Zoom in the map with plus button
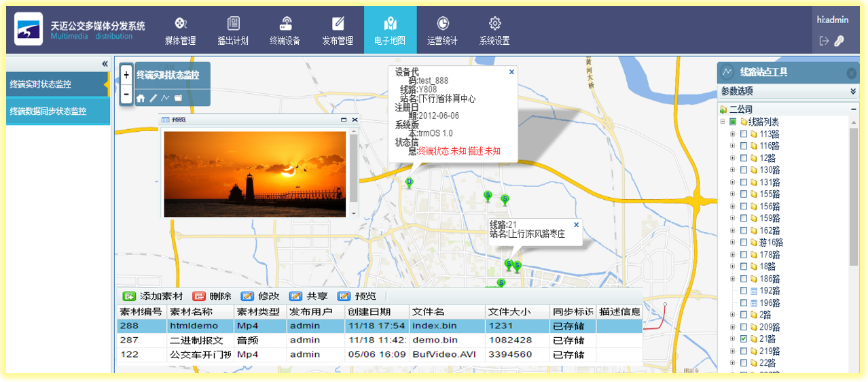 [x=126, y=75]
